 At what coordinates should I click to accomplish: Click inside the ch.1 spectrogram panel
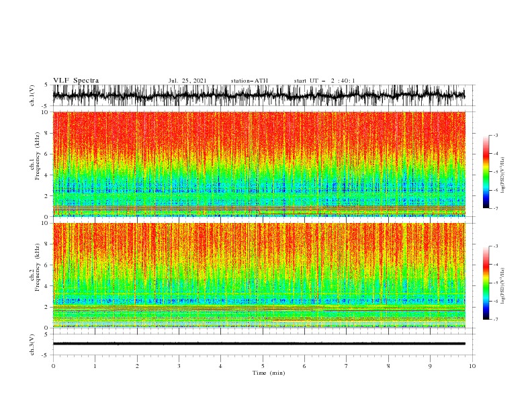point(259,164)
